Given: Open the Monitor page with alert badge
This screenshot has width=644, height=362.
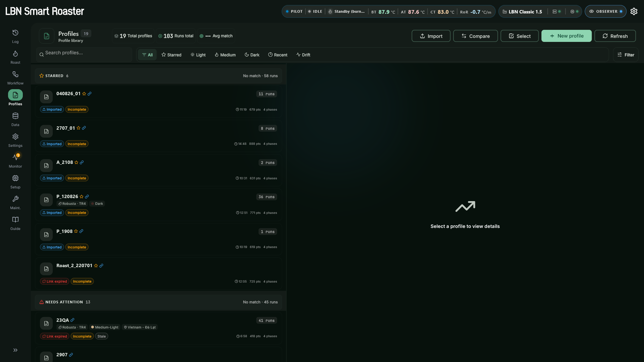Looking at the screenshot, I should [x=15, y=161].
